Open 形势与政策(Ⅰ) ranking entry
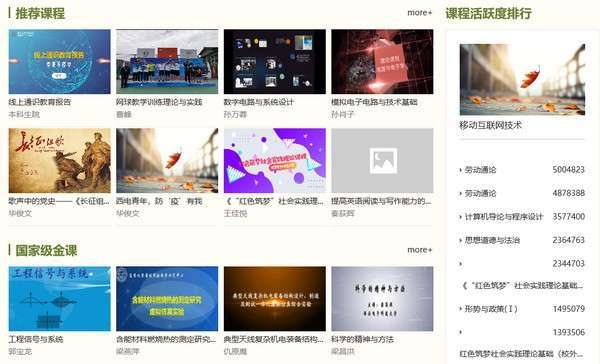Viewport: 600px width, 364px height. coord(491,309)
